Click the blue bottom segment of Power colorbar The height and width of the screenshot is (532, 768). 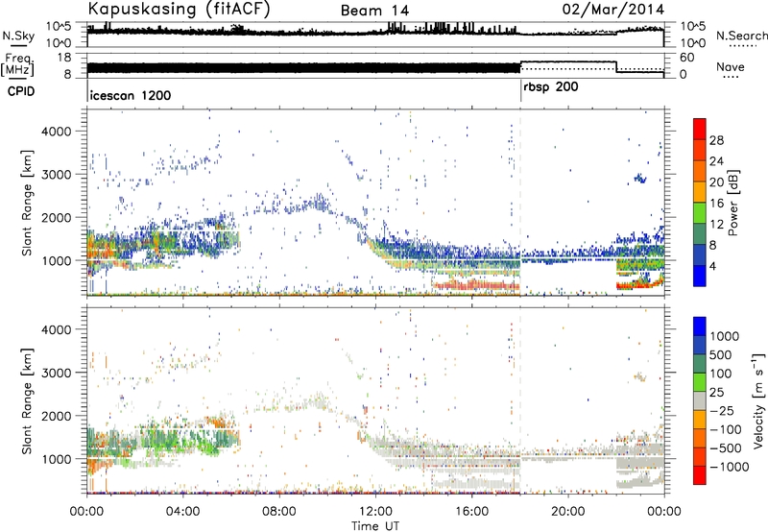point(700,277)
